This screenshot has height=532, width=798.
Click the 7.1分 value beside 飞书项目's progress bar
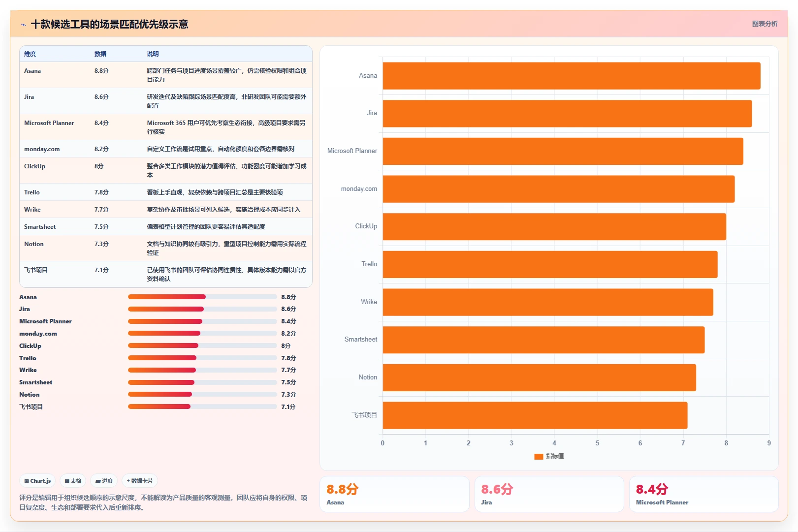point(288,407)
